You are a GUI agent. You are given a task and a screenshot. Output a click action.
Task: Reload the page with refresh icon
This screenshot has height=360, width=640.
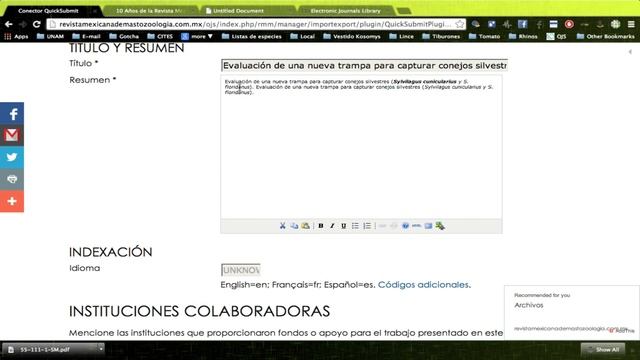[x=37, y=24]
